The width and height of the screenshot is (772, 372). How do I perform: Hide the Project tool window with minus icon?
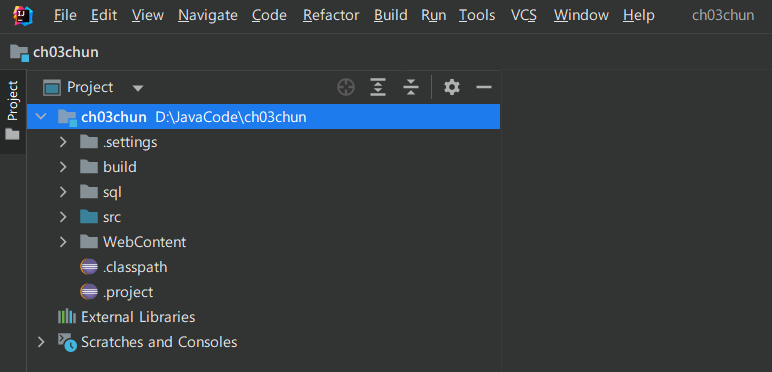click(484, 88)
